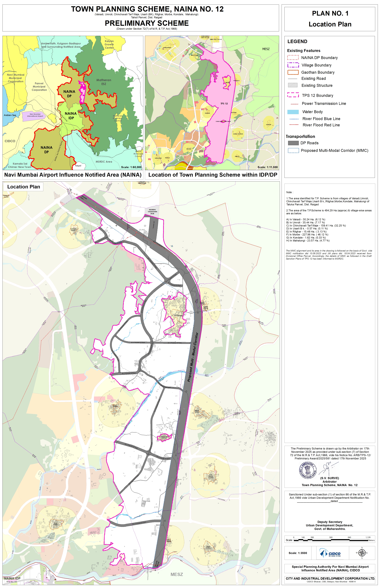Click the Gaothan Boundary legend symbol
Image resolution: width=381 pixels, height=588 pixels.
tap(293, 72)
